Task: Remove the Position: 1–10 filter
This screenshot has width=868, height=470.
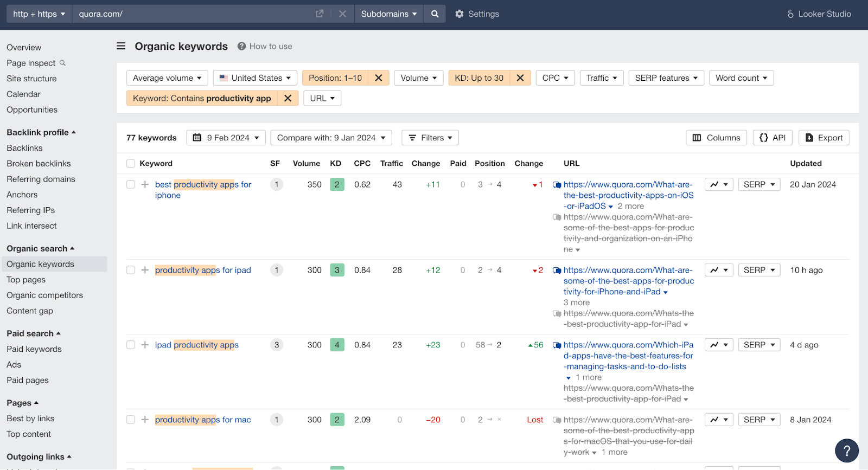Action: (379, 78)
